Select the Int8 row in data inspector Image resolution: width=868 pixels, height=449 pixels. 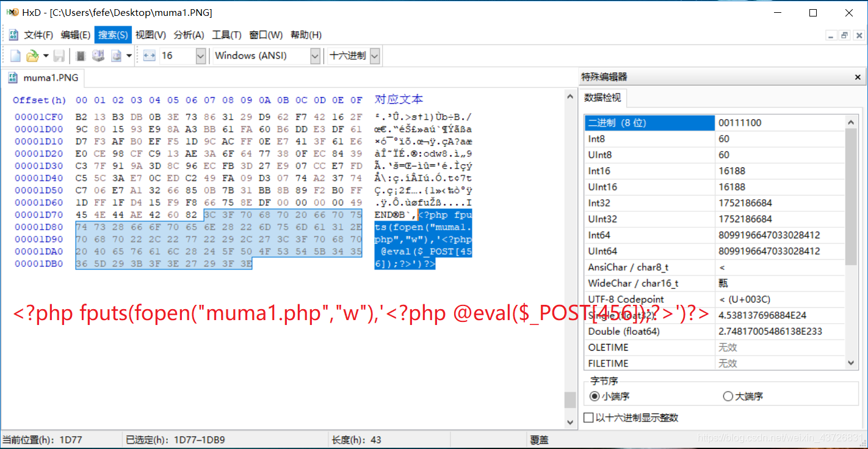click(715, 139)
